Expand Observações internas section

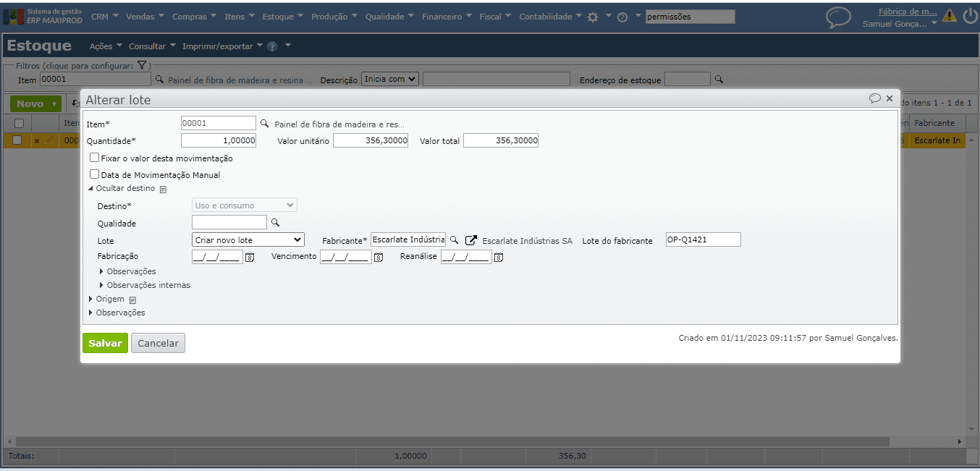[x=144, y=285]
